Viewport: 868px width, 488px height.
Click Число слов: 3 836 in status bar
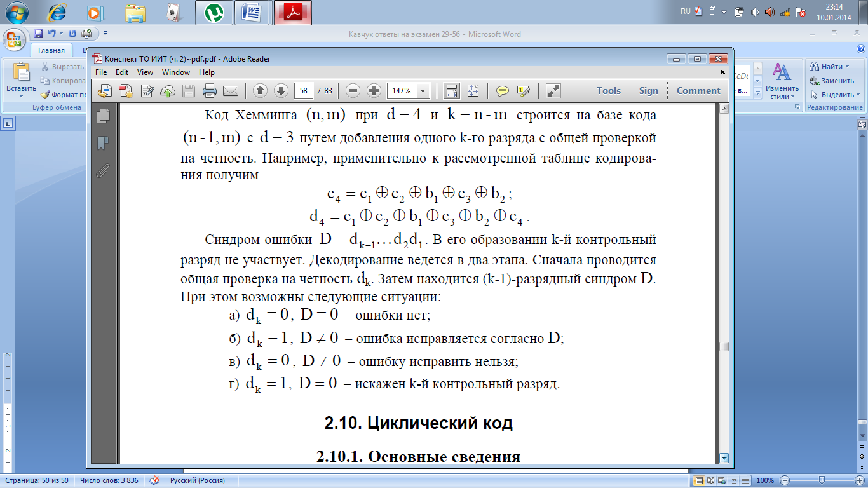(109, 480)
